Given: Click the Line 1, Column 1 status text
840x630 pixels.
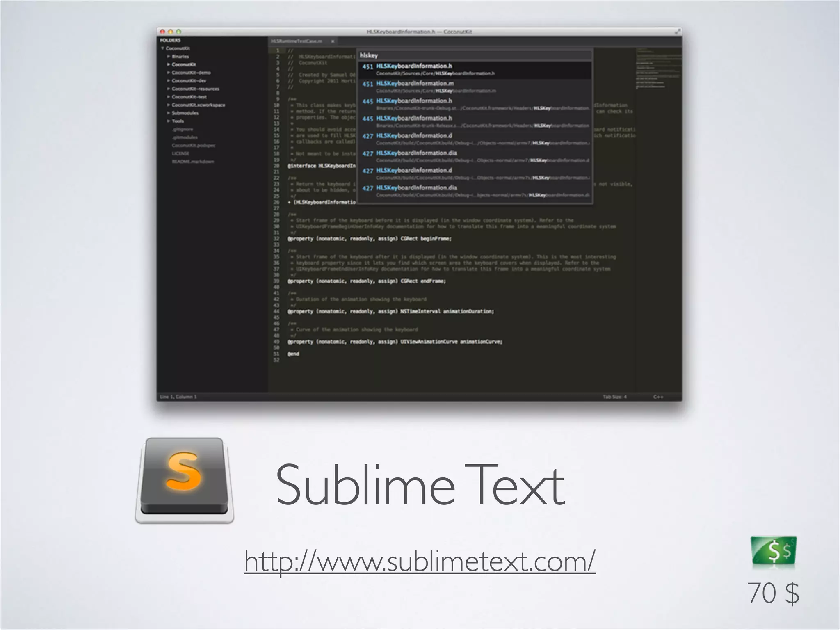Looking at the screenshot, I should (x=178, y=397).
